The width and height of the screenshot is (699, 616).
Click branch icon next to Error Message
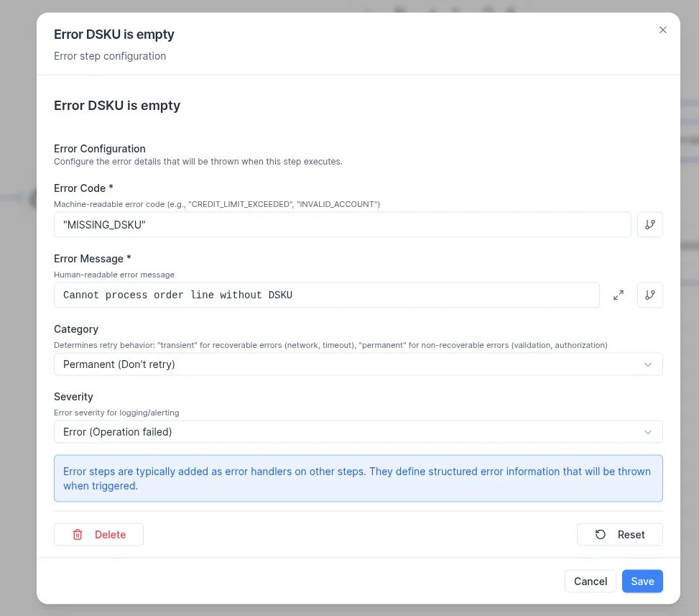[x=649, y=295]
